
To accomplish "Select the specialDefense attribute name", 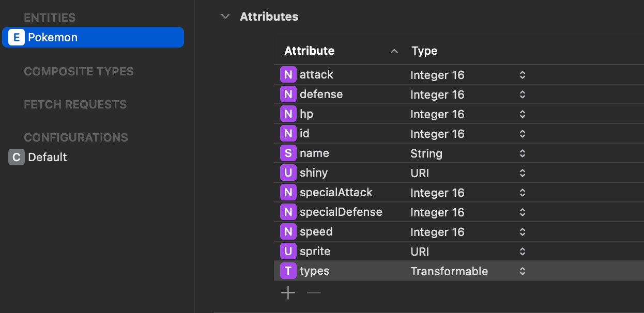I will (341, 212).
